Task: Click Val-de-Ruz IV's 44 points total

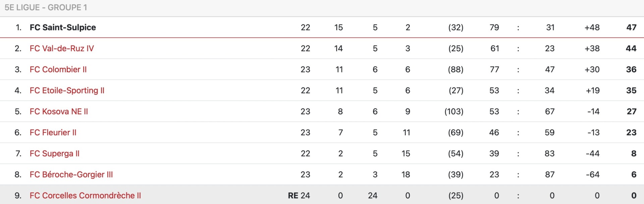Action: [x=631, y=49]
